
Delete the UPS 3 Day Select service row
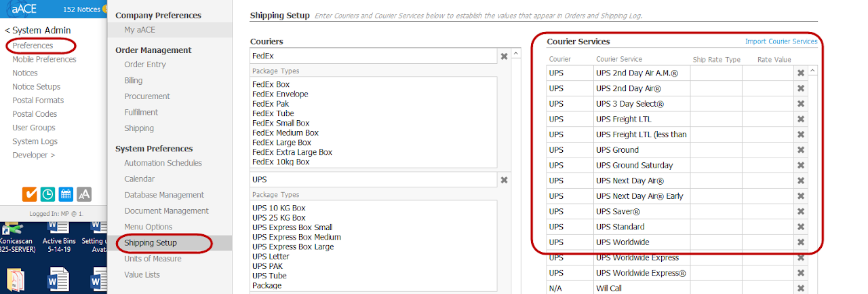tap(801, 104)
